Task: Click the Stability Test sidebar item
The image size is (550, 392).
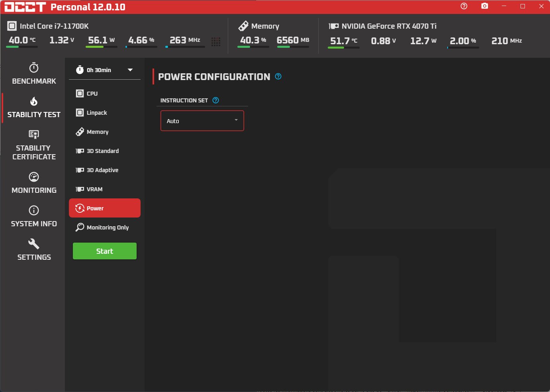Action: point(34,108)
